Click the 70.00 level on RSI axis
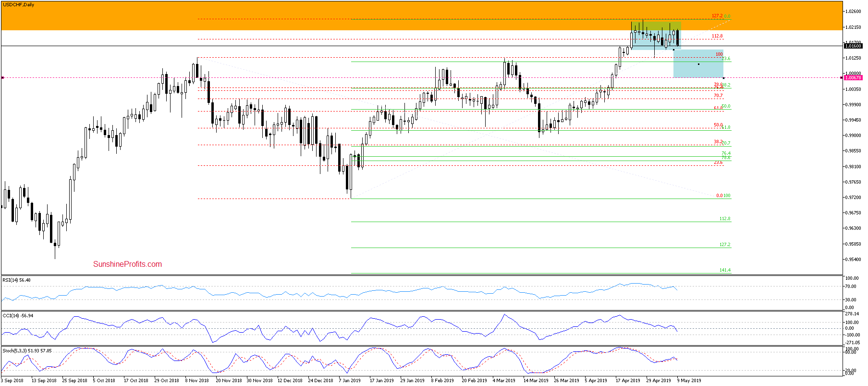Image resolution: width=868 pixels, height=386 pixels. pos(851,286)
